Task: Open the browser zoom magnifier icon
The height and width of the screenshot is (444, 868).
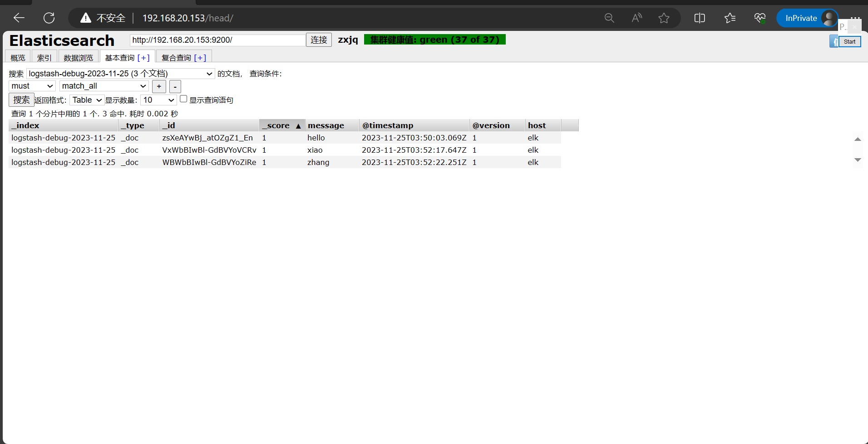Action: point(609,18)
